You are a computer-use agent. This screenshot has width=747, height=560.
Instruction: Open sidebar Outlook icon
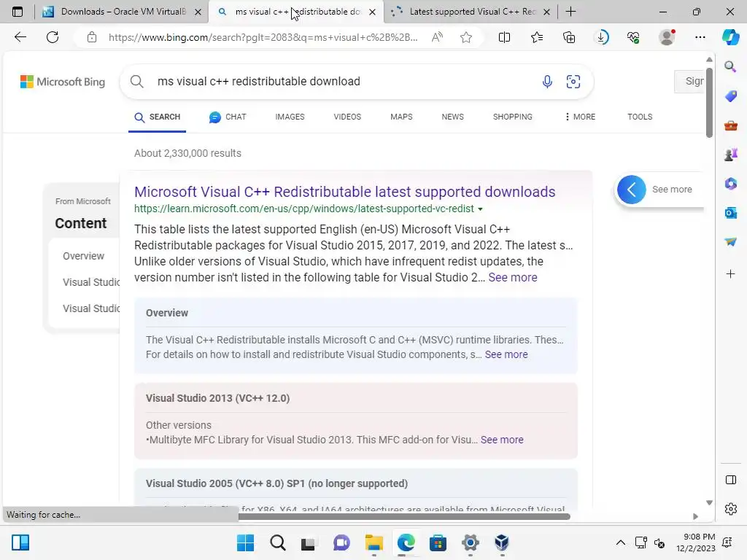[730, 213]
